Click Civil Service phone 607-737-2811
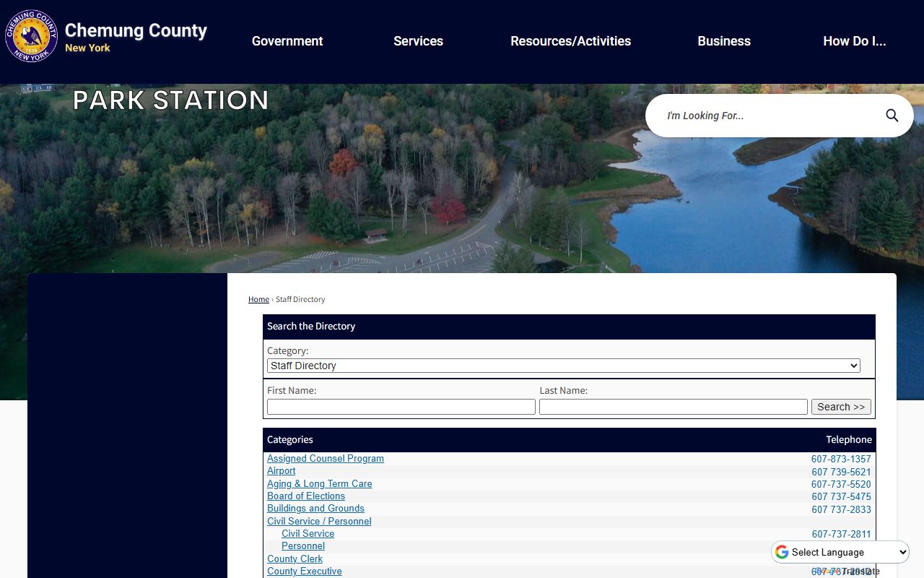This screenshot has height=578, width=924. [x=841, y=535]
